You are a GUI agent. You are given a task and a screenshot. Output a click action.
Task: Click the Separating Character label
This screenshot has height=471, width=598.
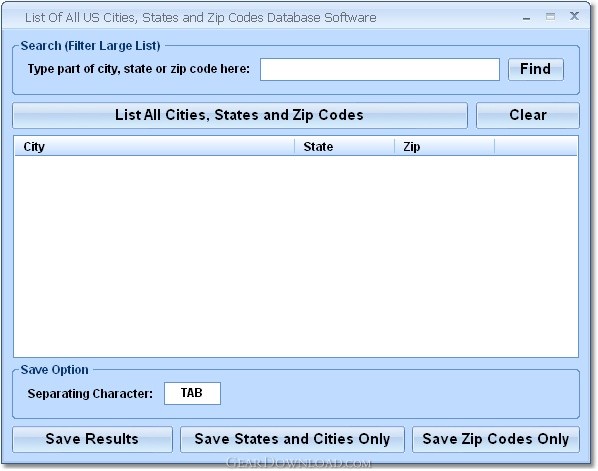[90, 394]
